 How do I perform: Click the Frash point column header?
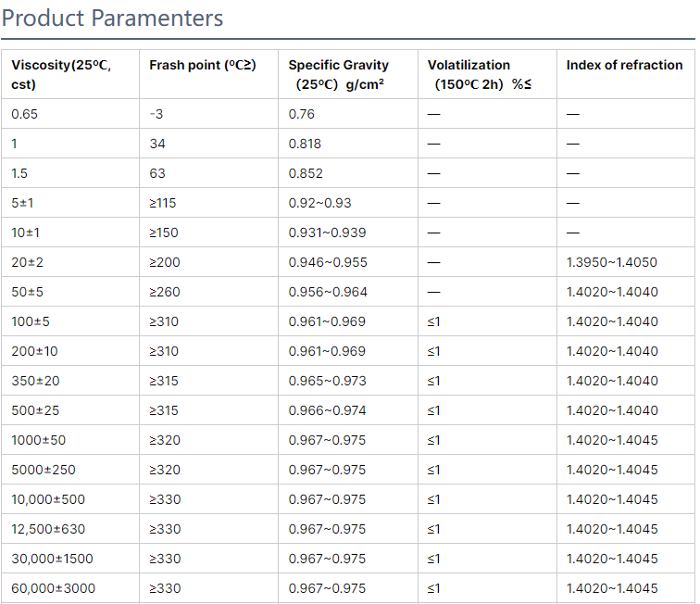[x=203, y=65]
